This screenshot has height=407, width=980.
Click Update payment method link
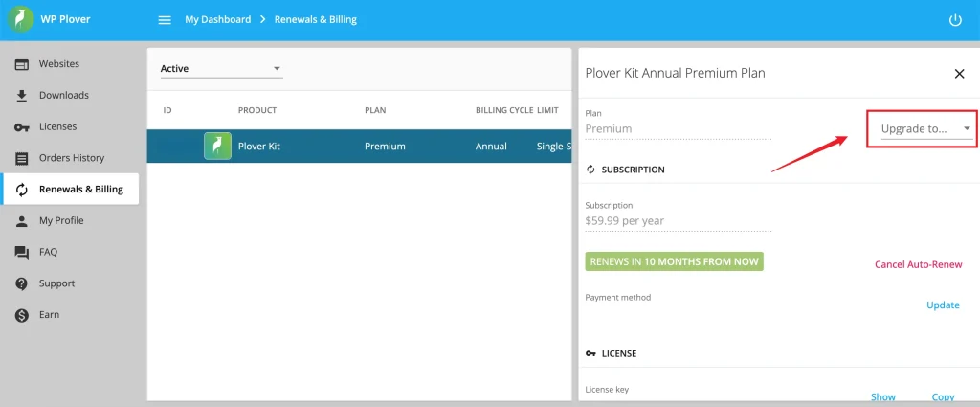coord(943,305)
